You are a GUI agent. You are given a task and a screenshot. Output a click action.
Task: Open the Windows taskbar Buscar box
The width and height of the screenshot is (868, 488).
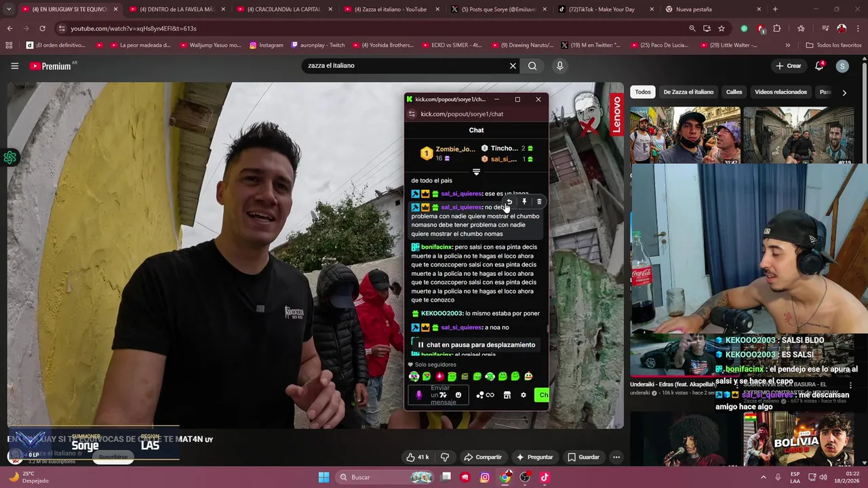point(384,477)
